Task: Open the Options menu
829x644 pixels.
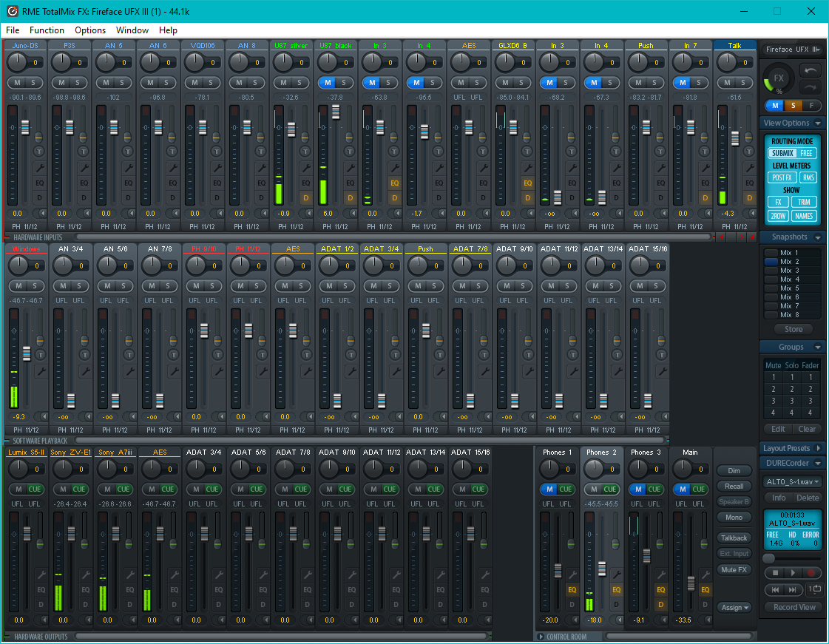Action: coord(90,30)
